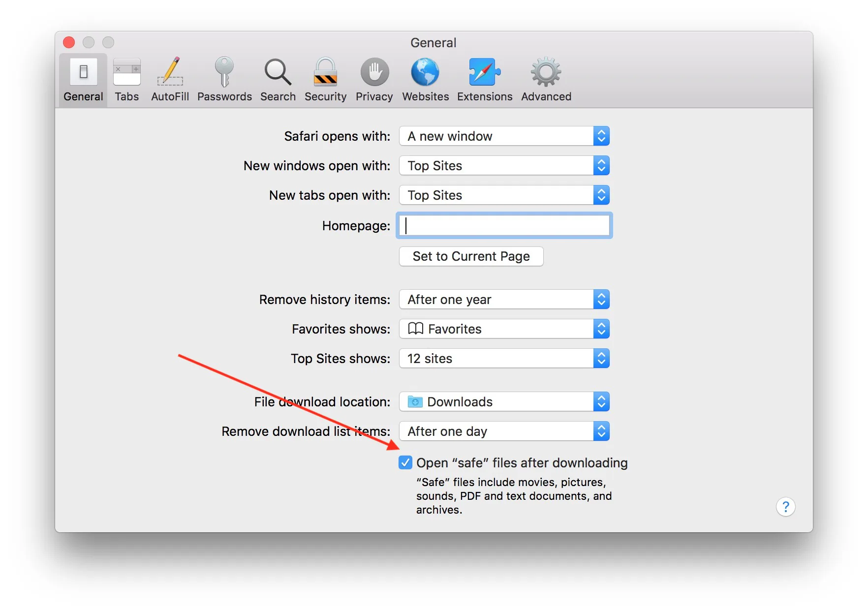The image size is (868, 611).
Task: Open the Remove download list items dropdown
Action: click(504, 431)
